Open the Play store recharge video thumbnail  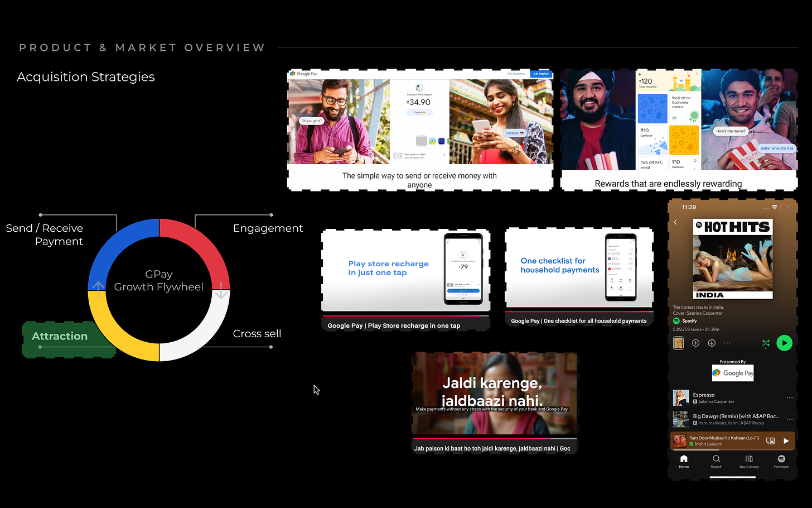pos(405,270)
